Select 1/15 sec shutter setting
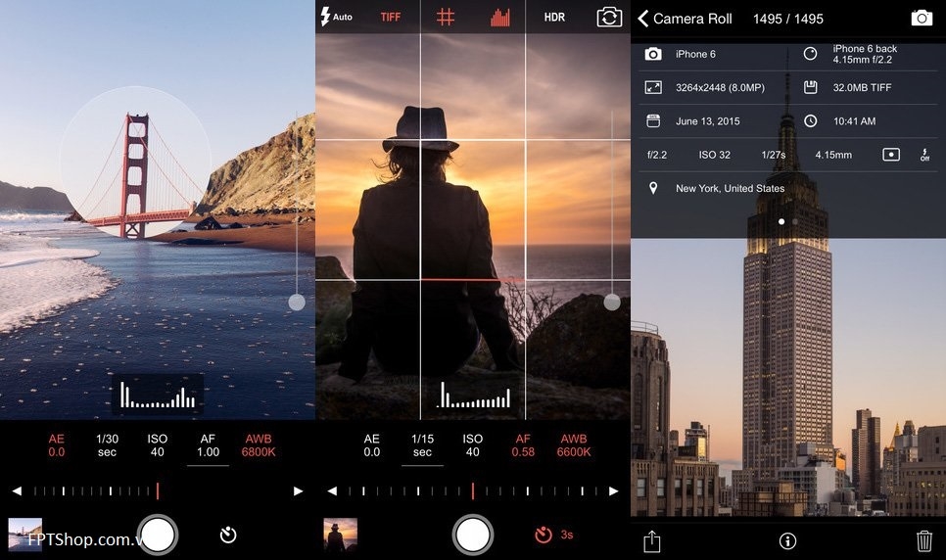 point(422,445)
